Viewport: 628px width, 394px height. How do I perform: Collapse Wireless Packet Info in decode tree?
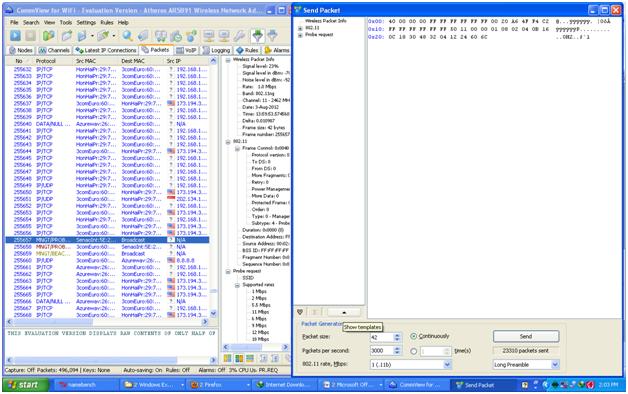click(228, 60)
